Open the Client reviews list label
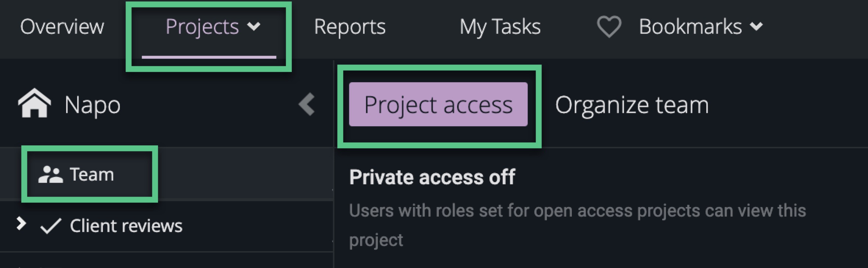 coord(126,226)
